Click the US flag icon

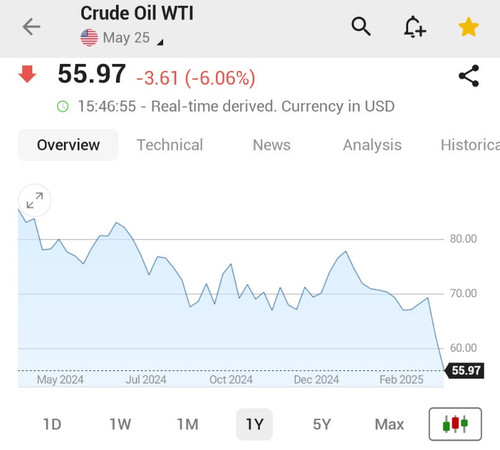89,38
